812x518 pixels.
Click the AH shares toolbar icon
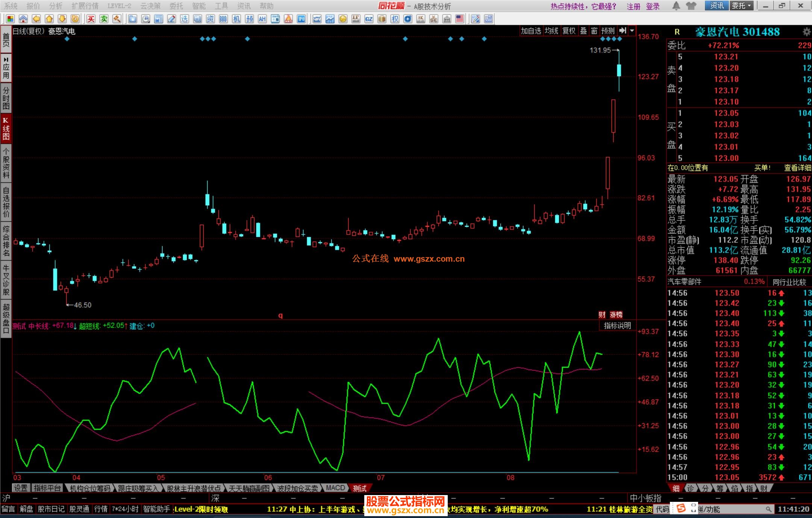262,19
